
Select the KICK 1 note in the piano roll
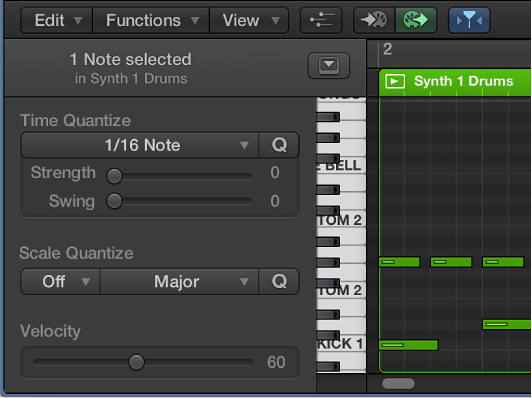[x=408, y=345]
